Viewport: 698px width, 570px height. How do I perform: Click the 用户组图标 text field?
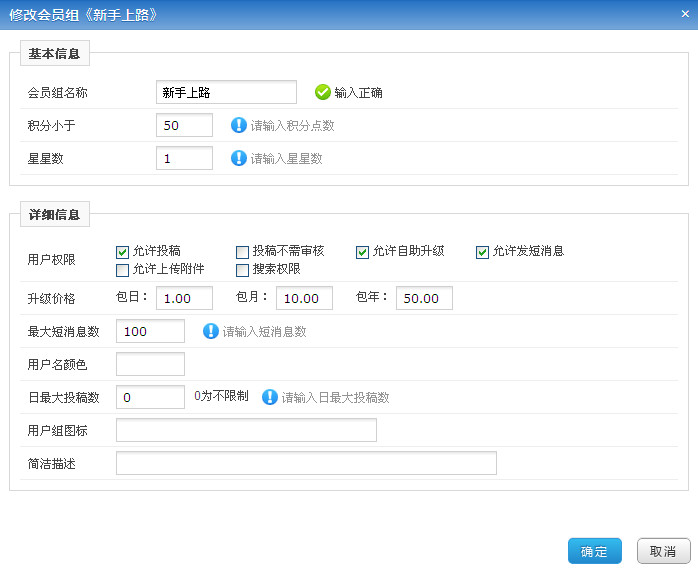tap(246, 430)
